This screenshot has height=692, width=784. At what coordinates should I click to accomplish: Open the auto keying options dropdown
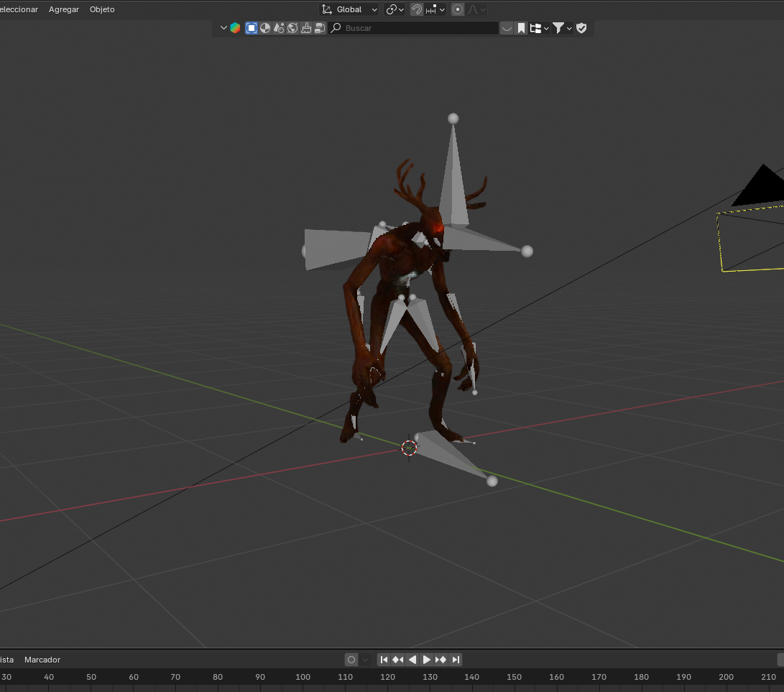click(x=365, y=660)
